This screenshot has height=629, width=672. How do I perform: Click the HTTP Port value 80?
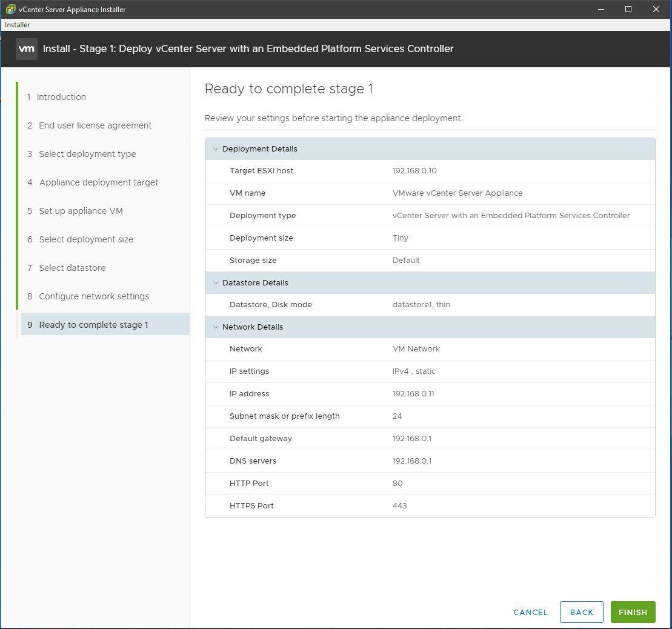398,484
